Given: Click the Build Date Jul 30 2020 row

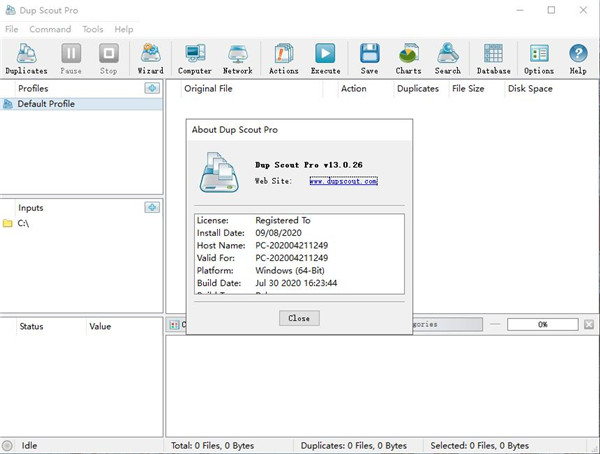Looking at the screenshot, I should [x=299, y=283].
